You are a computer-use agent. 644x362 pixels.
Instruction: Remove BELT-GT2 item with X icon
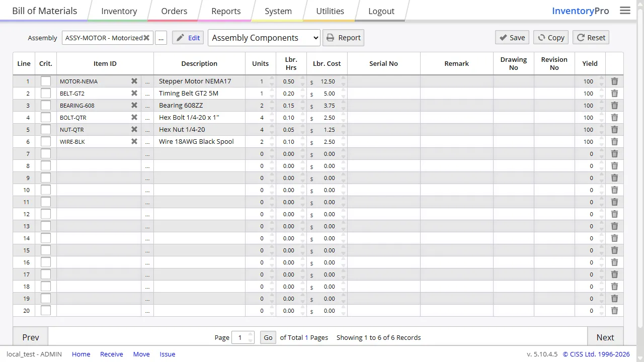pos(134,94)
